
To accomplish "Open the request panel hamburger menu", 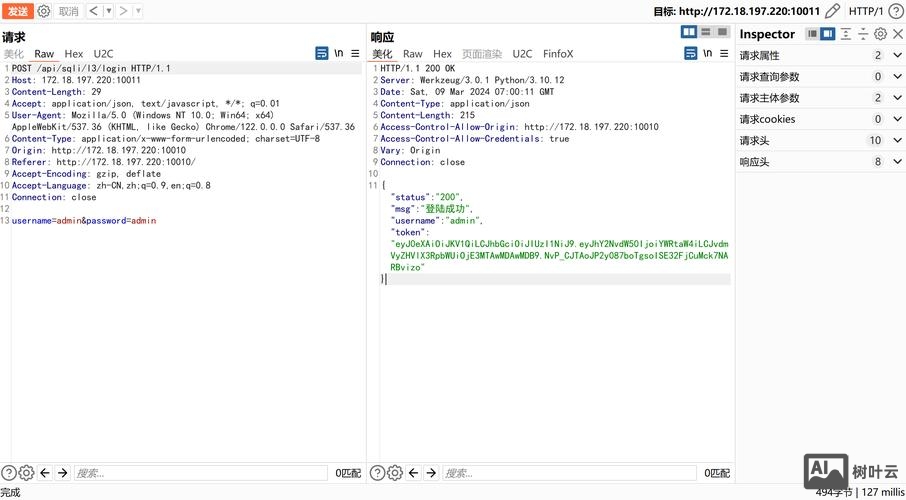I will pos(355,53).
